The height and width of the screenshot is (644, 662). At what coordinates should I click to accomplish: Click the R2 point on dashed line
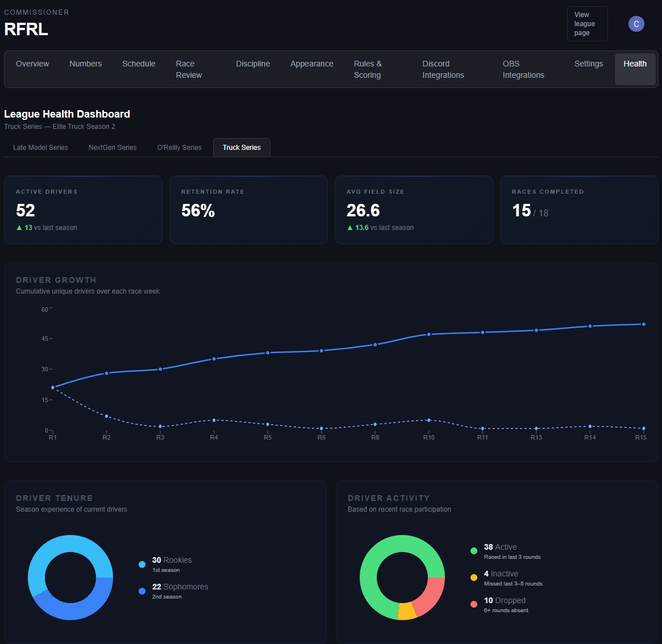coord(106,416)
